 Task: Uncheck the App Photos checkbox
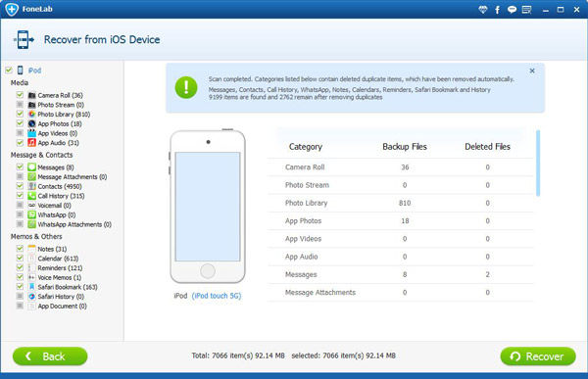tap(20, 123)
